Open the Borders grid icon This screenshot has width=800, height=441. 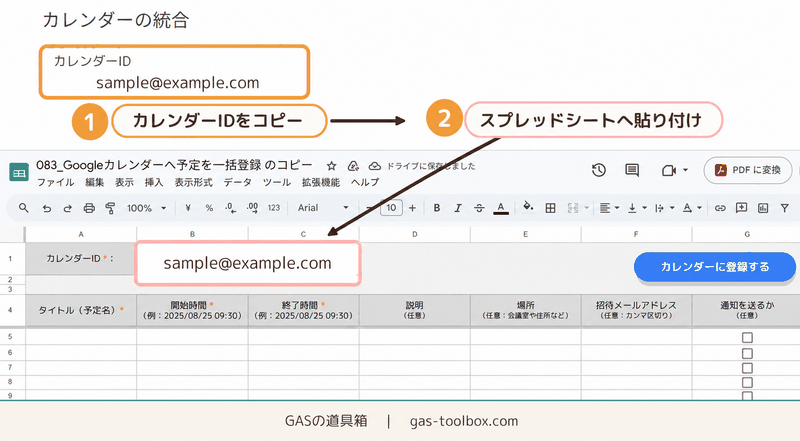(551, 208)
